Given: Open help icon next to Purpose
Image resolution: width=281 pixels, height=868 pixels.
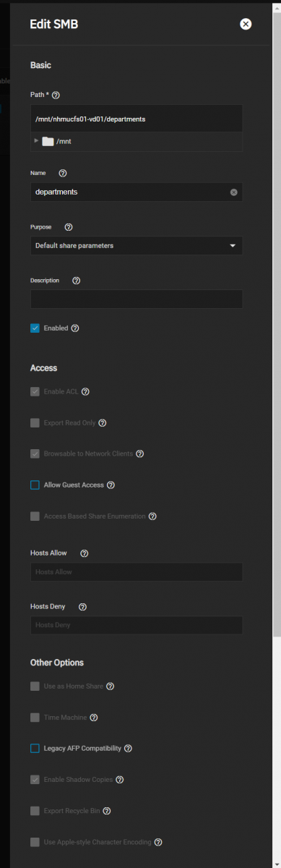Looking at the screenshot, I should pos(68,226).
